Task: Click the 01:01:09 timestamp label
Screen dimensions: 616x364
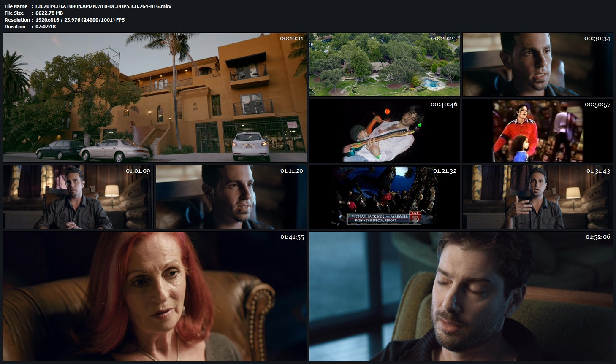Action: 138,171
